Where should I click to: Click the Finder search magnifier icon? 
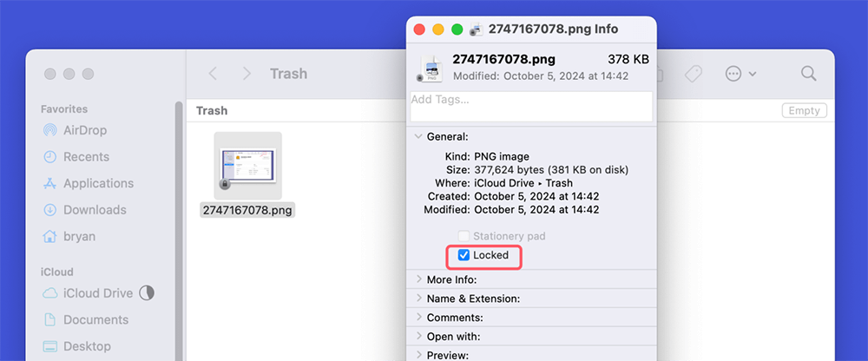(808, 74)
